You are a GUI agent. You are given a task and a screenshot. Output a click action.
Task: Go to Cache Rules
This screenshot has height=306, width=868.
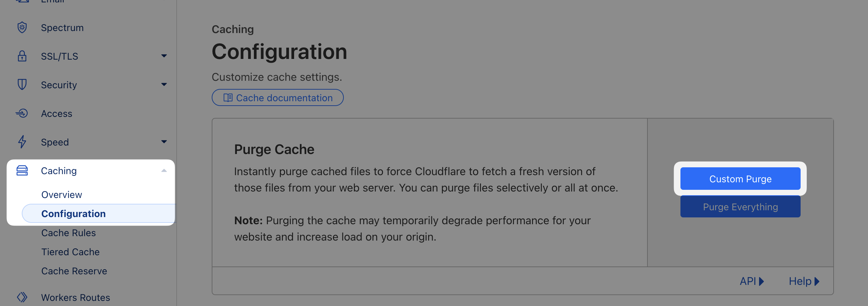68,233
